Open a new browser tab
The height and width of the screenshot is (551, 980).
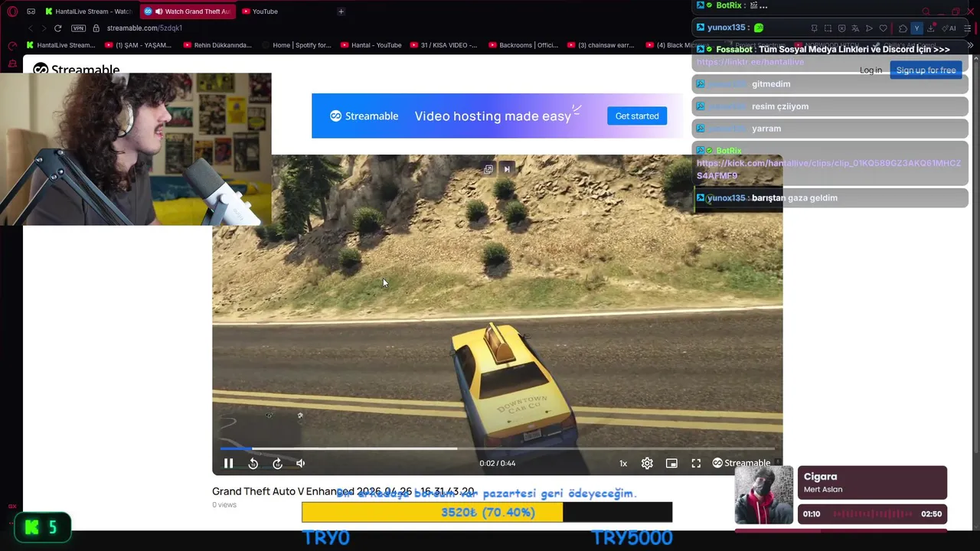pos(341,11)
